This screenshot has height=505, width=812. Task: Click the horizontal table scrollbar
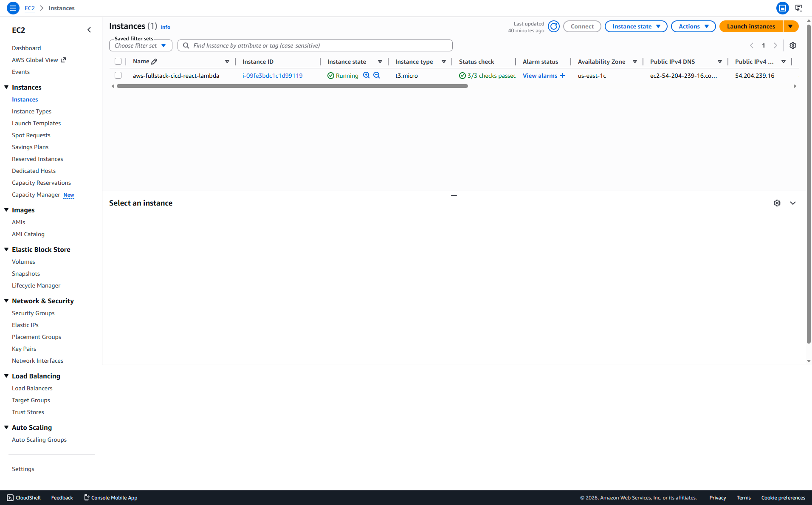[292, 86]
